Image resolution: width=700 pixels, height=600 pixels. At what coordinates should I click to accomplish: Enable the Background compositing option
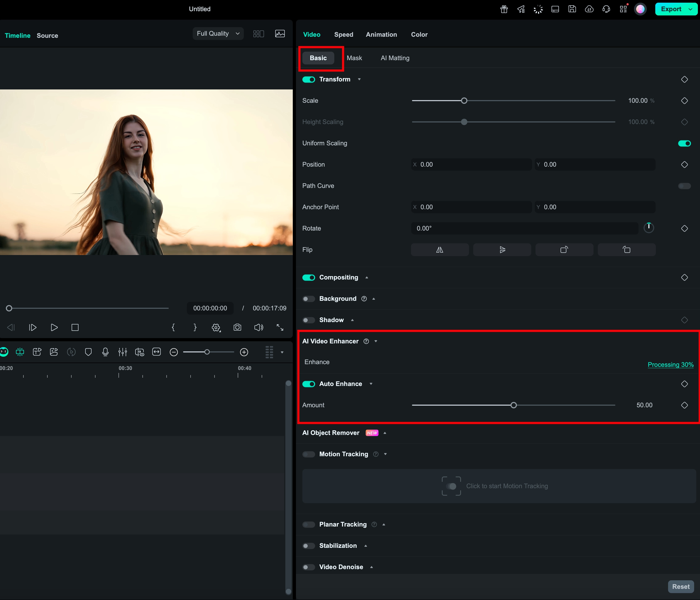(x=308, y=299)
